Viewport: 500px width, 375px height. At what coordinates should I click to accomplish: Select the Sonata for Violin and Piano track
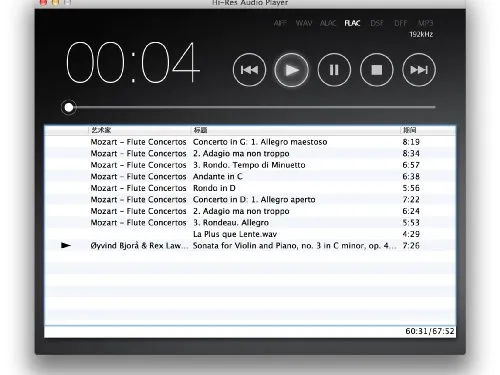pos(250,246)
